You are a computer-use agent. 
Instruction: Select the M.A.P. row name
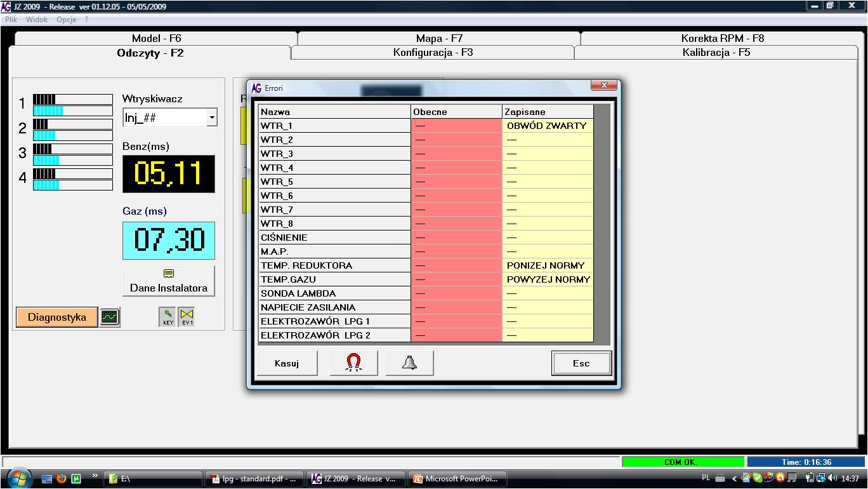coord(335,251)
